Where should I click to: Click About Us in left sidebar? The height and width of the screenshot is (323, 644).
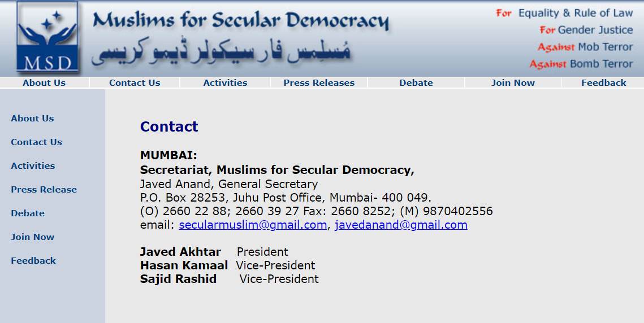pos(32,119)
